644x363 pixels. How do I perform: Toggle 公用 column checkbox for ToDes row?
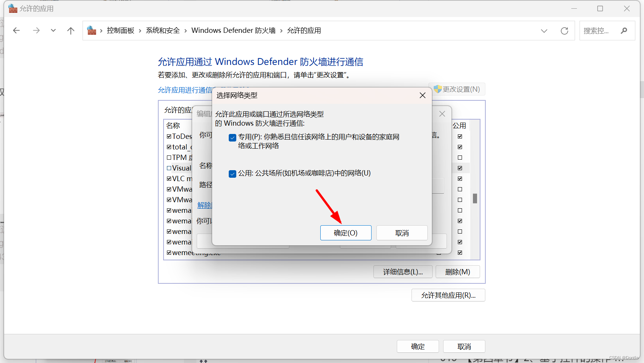click(460, 136)
